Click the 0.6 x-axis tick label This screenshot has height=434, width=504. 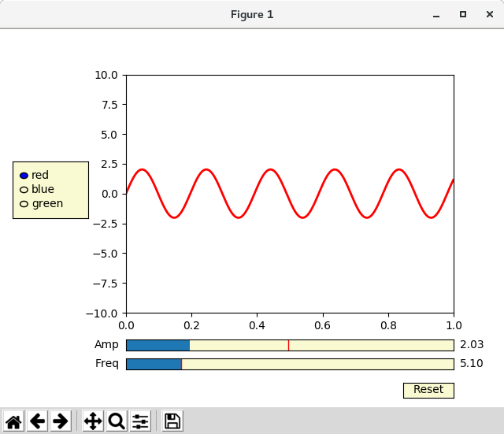(x=322, y=325)
